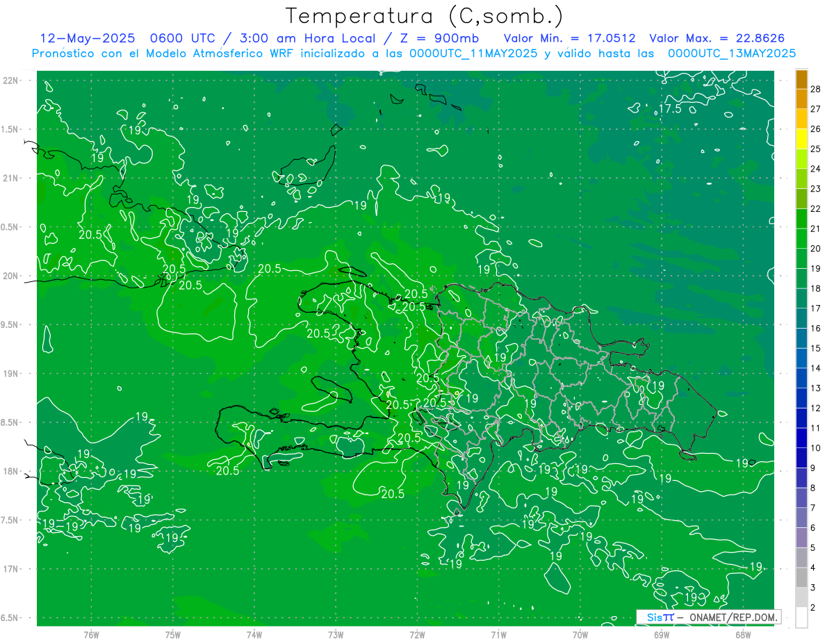Click the color scale label "12"
This screenshot has width=834, height=644.
(816, 408)
